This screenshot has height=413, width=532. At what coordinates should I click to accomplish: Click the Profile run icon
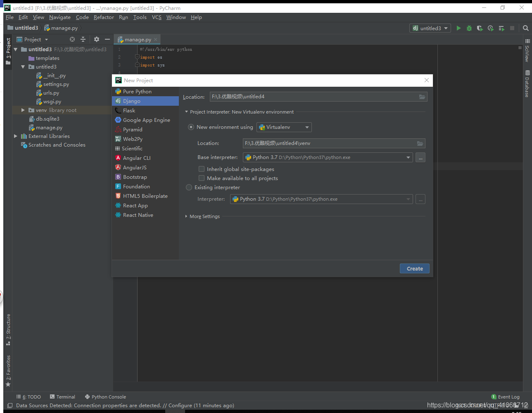point(491,28)
